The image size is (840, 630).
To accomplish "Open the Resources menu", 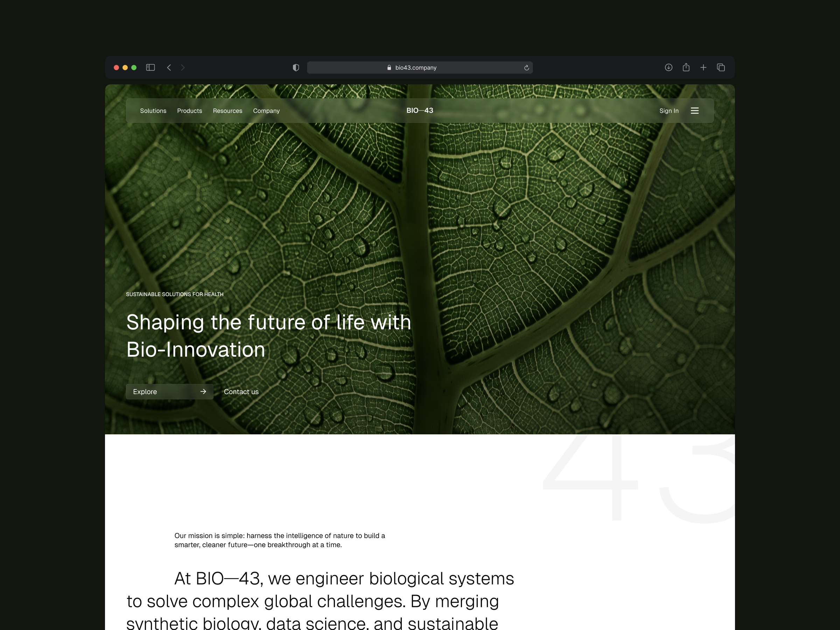I will pos(227,111).
